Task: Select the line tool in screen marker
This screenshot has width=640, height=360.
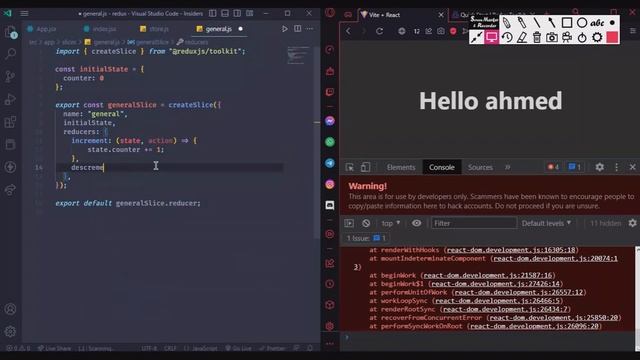Action: coord(537,22)
